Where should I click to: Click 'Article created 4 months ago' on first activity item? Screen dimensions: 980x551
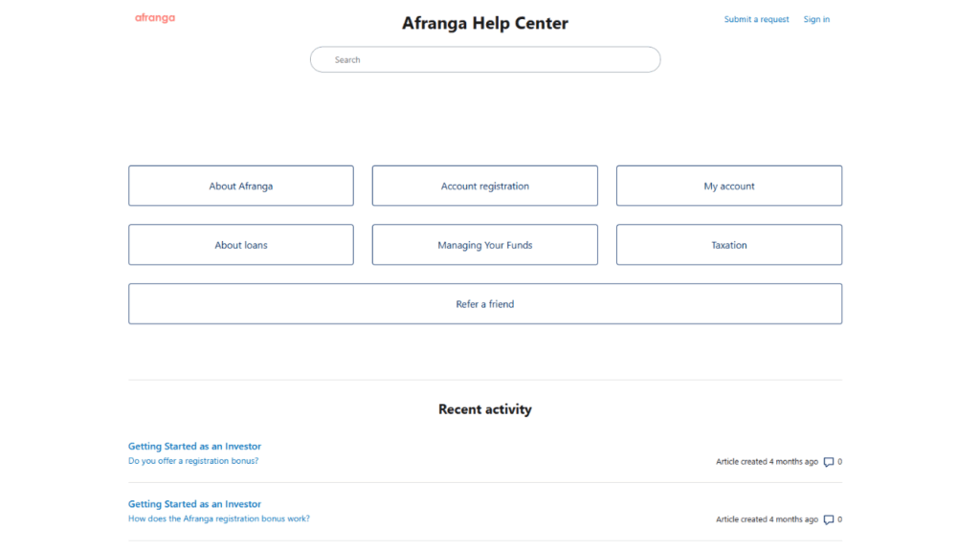(x=767, y=462)
